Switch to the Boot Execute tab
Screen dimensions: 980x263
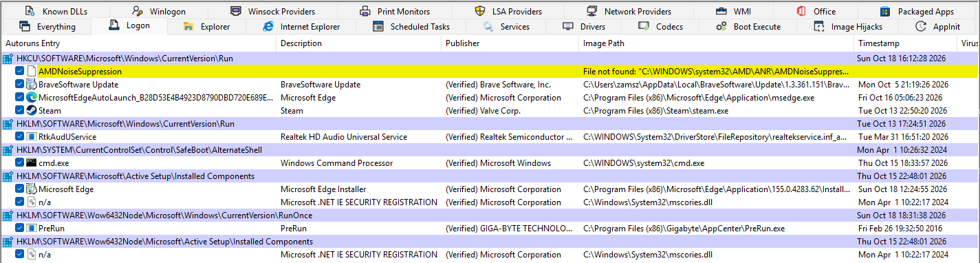[x=748, y=27]
